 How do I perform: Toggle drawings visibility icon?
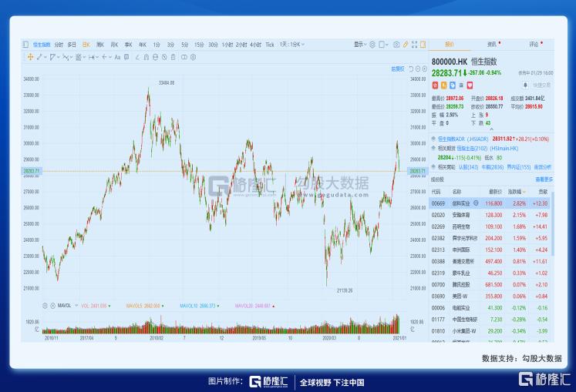164,57
